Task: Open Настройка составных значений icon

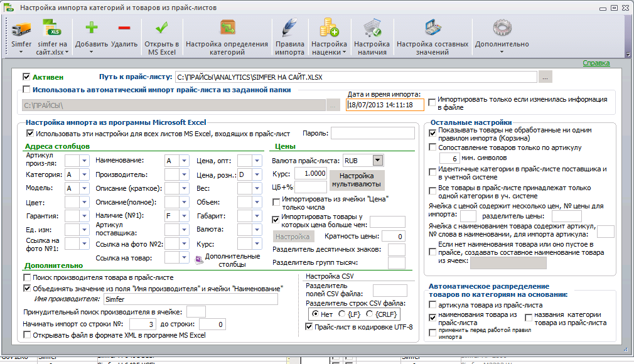Action: pos(433,28)
